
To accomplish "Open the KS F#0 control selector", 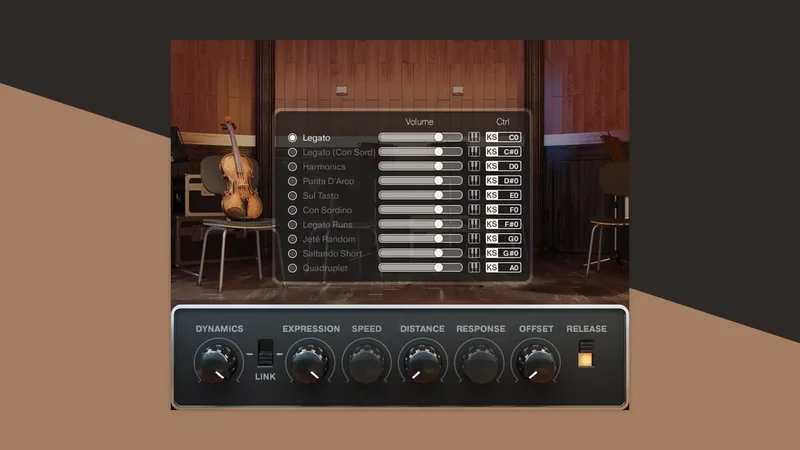I will point(503,224).
